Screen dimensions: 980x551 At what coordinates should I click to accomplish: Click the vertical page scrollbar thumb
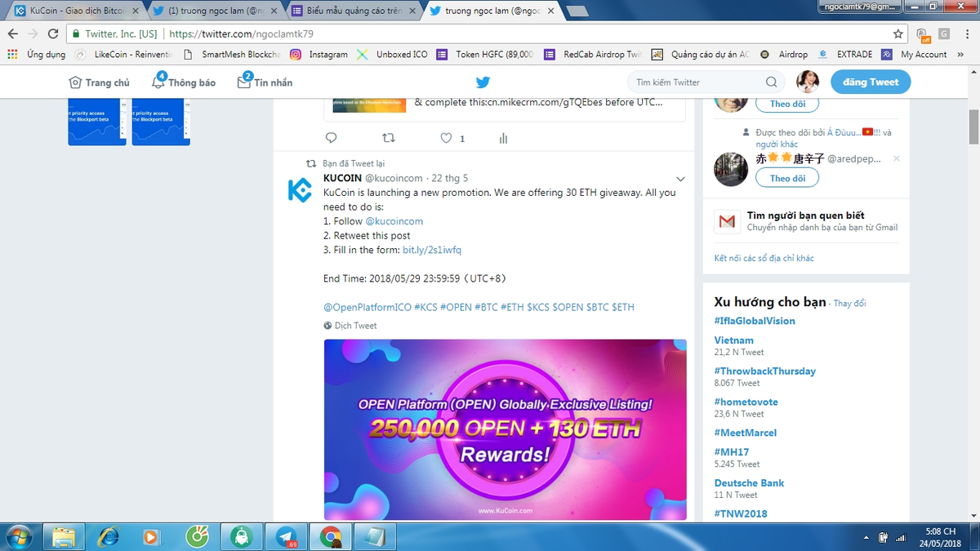[973, 127]
